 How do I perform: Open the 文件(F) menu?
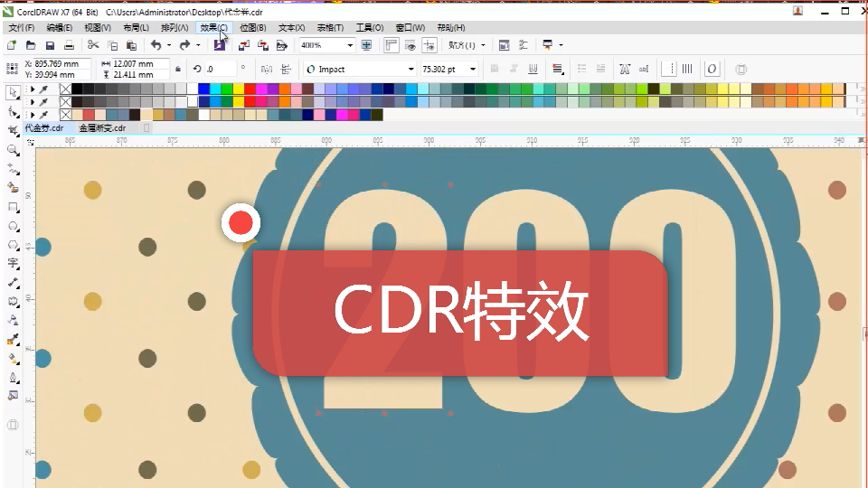tap(21, 28)
